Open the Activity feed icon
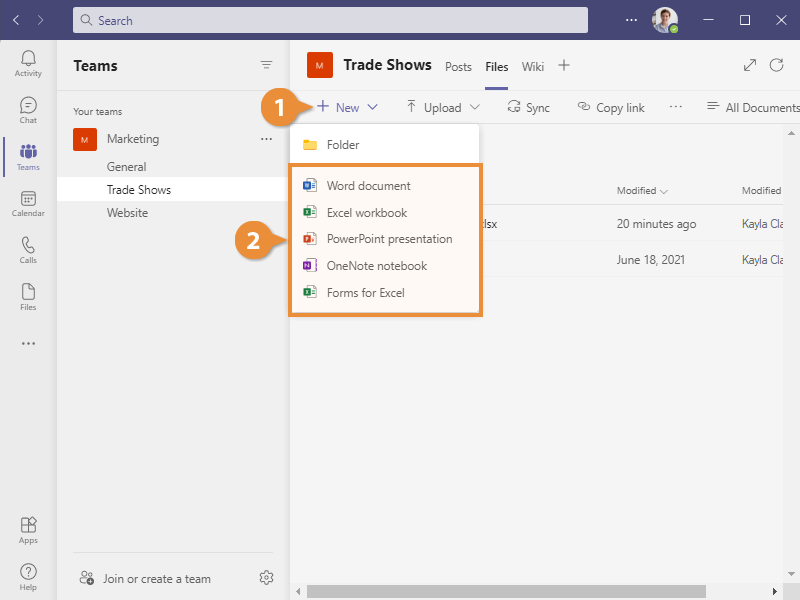This screenshot has width=800, height=600. [28, 64]
